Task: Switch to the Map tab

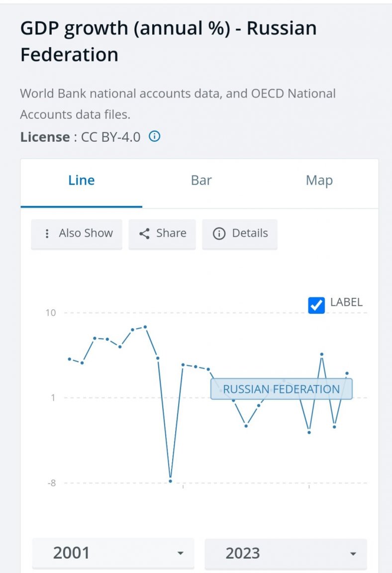Action: (x=319, y=181)
